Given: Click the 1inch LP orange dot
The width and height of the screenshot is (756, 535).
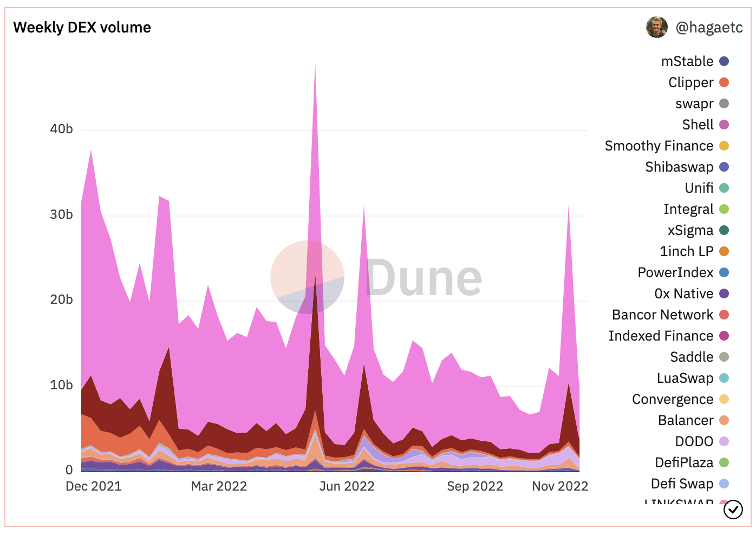Looking at the screenshot, I should [724, 252].
